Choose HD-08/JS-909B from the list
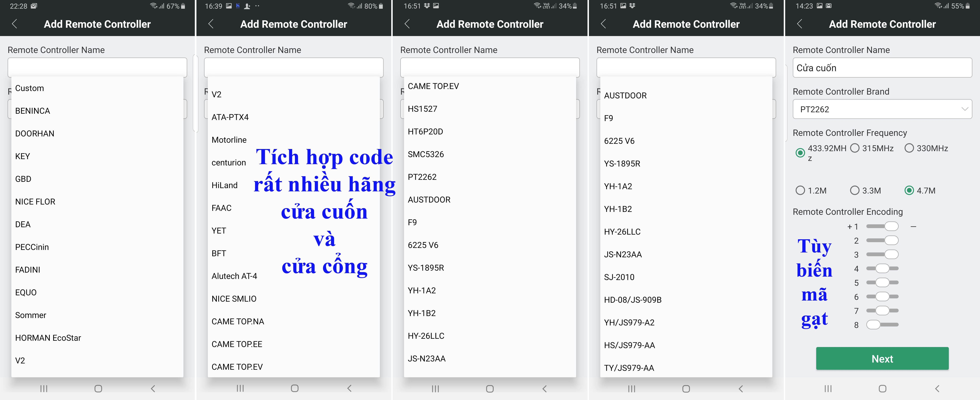Viewport: 980px width, 400px height. 686,300
